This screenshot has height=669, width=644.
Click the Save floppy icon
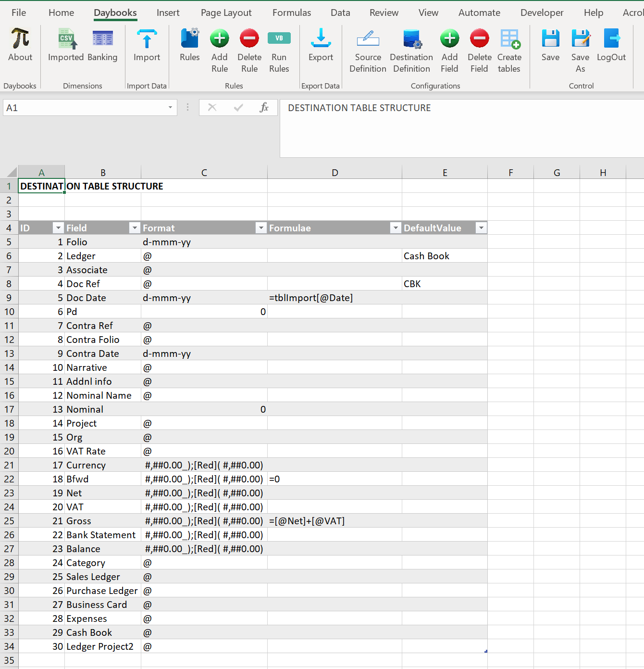click(x=551, y=38)
